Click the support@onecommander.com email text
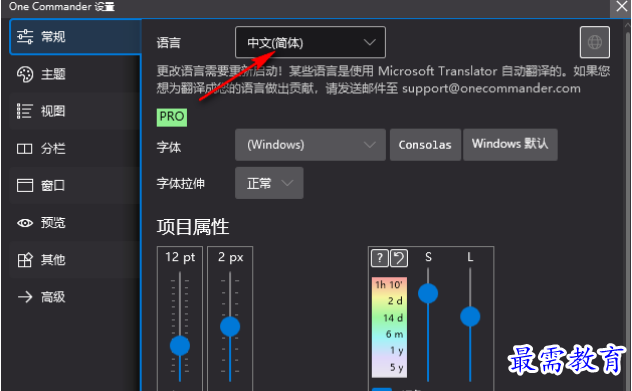 pos(491,89)
